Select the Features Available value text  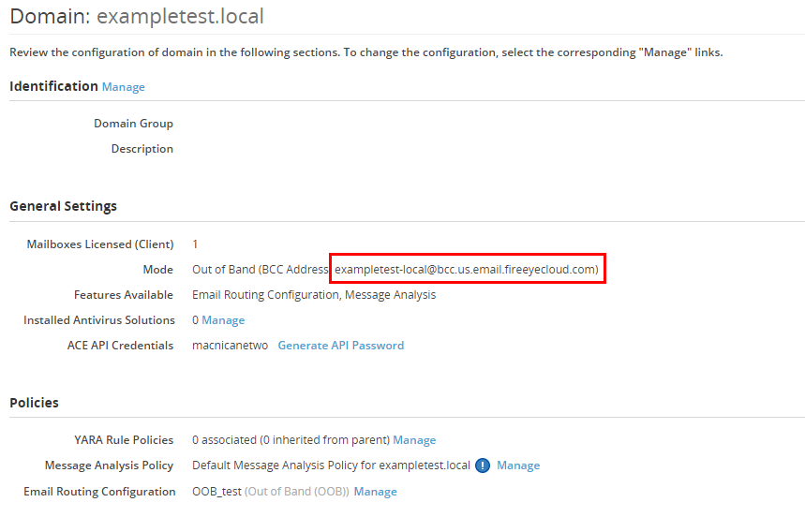pos(314,295)
